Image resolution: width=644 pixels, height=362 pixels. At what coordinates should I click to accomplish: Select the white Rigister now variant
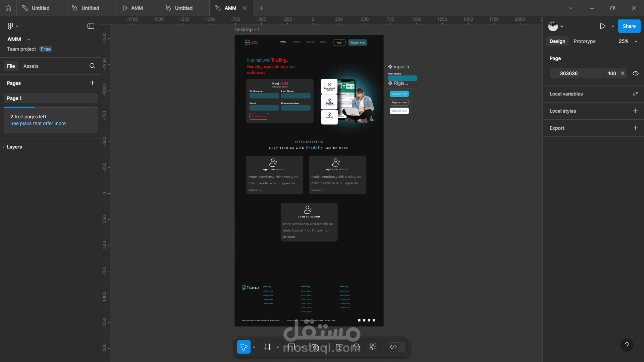(399, 111)
